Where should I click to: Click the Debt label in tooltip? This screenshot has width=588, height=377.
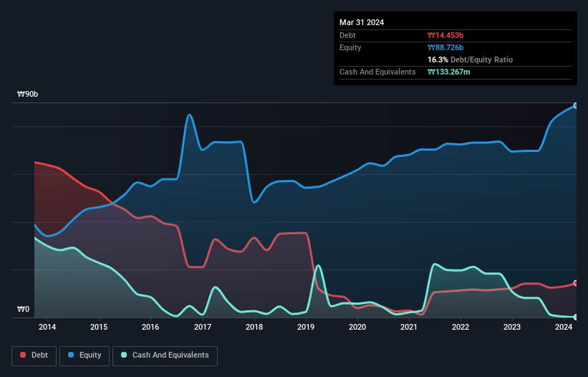(x=347, y=35)
